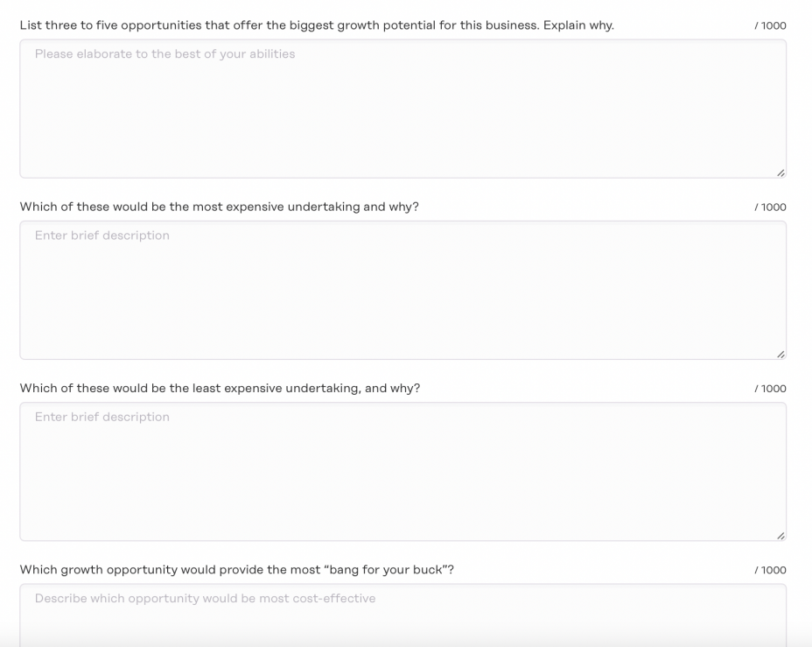
Task: Click the resize grip of the first textarea
Action: click(x=780, y=172)
